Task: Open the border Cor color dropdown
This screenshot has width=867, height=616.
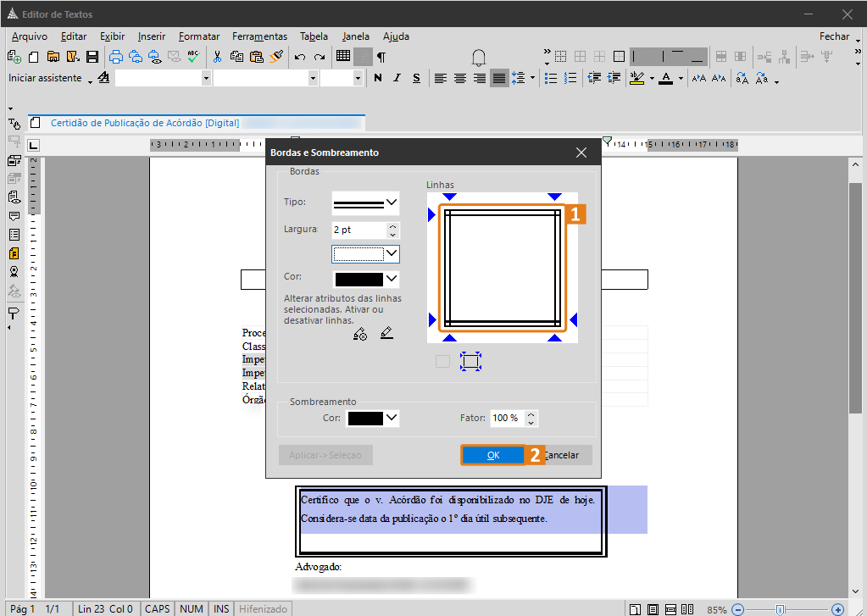Action: [x=392, y=279]
